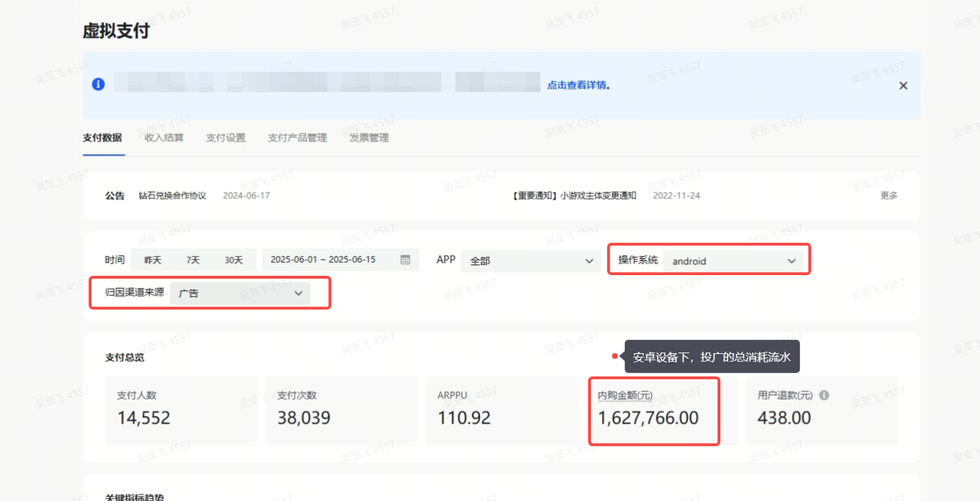The height and width of the screenshot is (501, 980).
Task: Open calendar icon in date range field
Action: click(x=406, y=260)
